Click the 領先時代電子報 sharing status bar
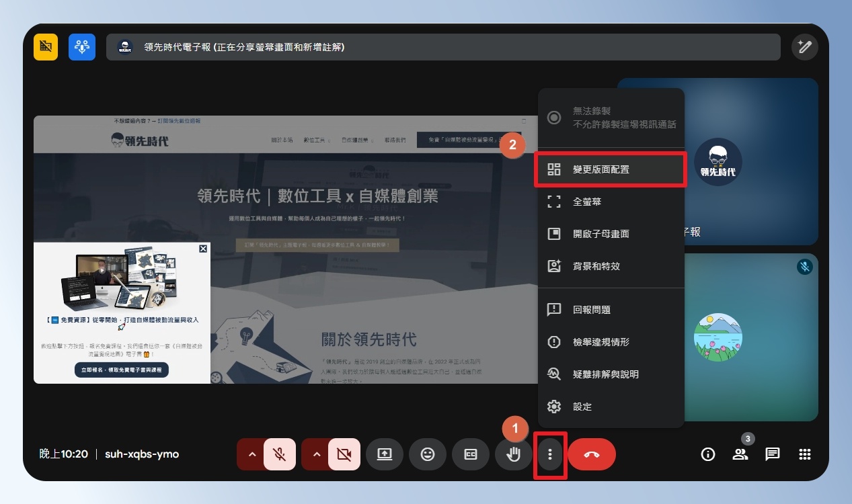 tap(443, 47)
